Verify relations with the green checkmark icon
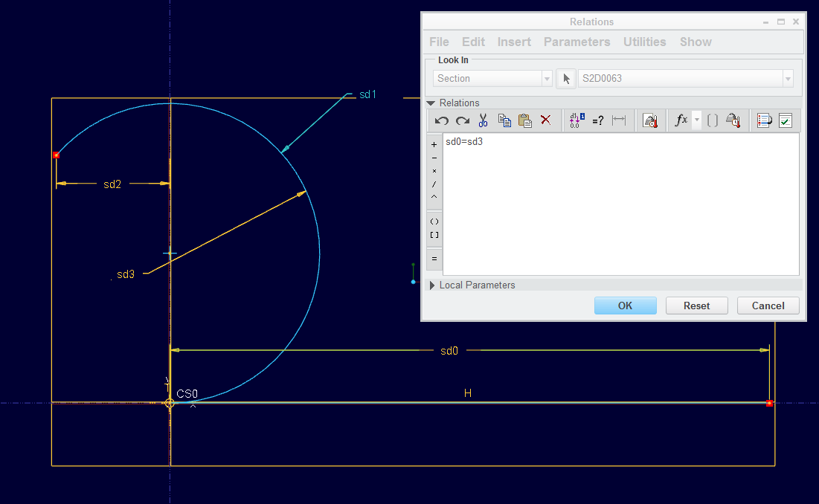Image resolution: width=819 pixels, height=504 pixels. tap(786, 120)
